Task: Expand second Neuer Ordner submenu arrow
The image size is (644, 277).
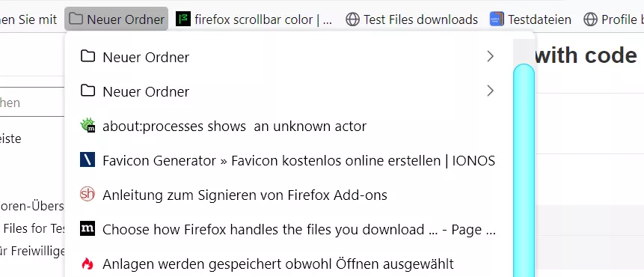Action: coord(490,91)
